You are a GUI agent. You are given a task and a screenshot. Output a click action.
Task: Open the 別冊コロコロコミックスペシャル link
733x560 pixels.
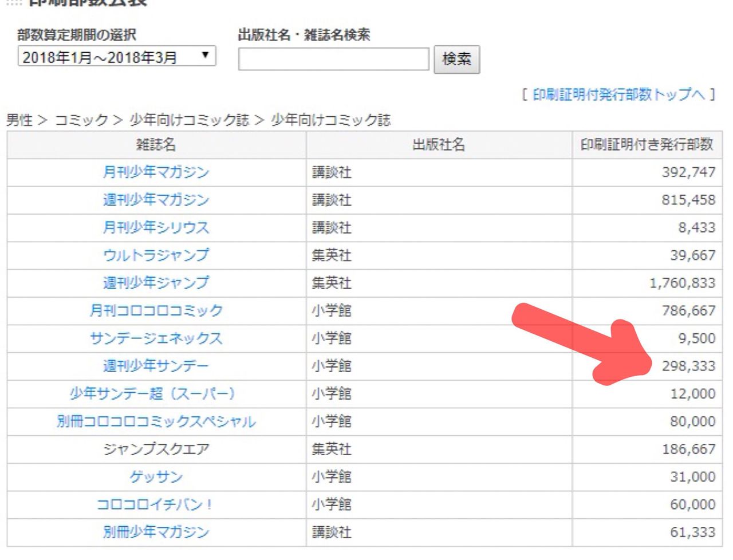pyautogui.click(x=156, y=421)
